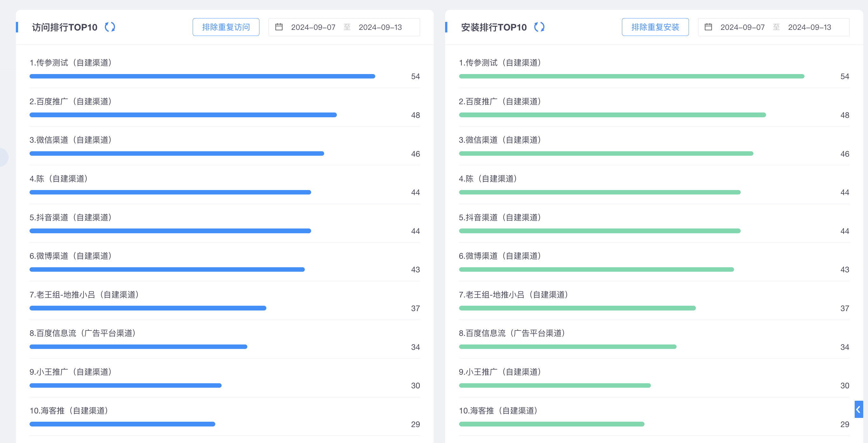Screen dimensions: 868x443
Task: Click 9.小王推广（自建渠道）in visit ranking
Action: click(x=71, y=372)
